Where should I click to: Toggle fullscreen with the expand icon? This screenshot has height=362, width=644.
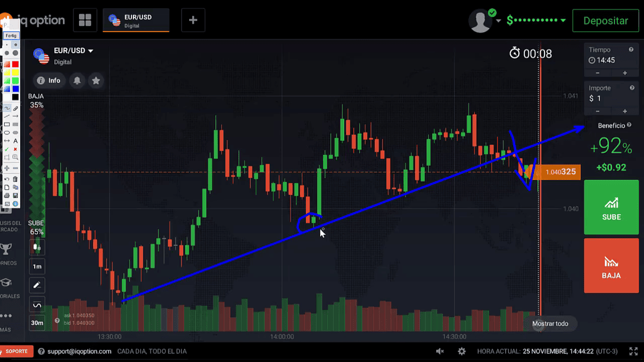633,351
